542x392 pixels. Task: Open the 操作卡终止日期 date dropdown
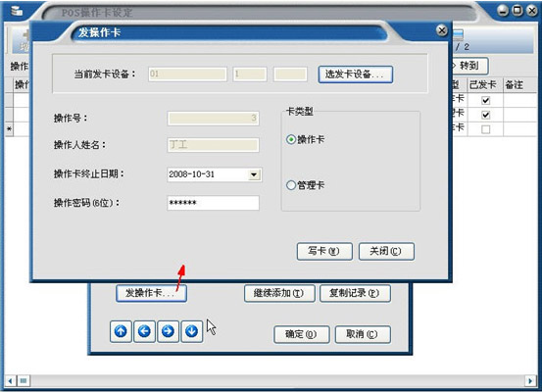[x=254, y=174]
